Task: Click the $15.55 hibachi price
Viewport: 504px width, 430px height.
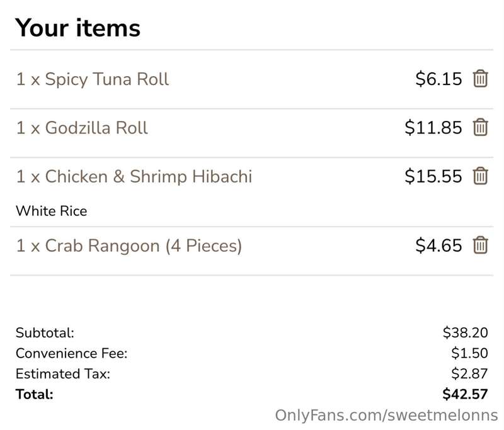Action: click(433, 176)
